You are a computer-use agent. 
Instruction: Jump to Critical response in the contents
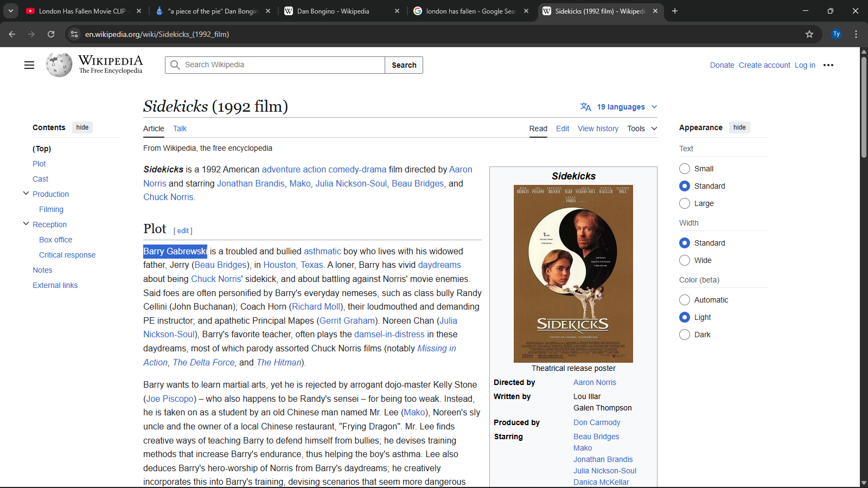(67, 255)
